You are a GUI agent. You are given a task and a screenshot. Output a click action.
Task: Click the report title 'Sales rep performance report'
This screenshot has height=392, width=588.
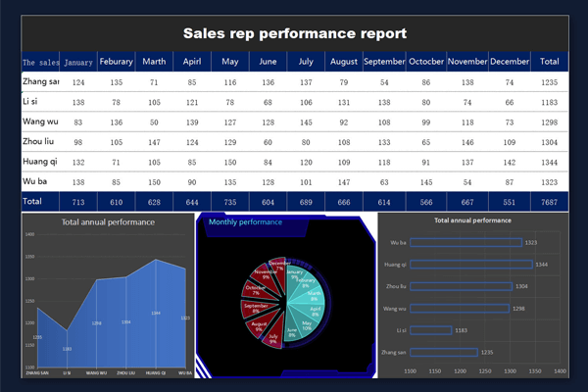[x=294, y=33]
